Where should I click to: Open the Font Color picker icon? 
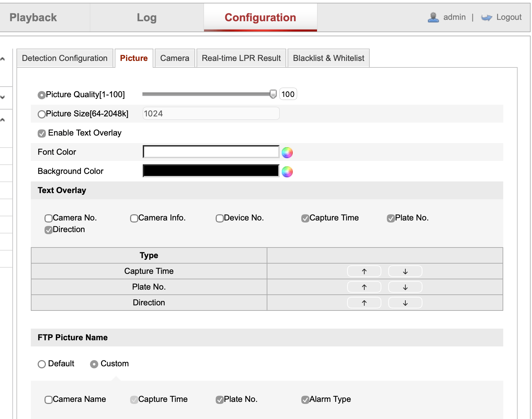point(287,152)
